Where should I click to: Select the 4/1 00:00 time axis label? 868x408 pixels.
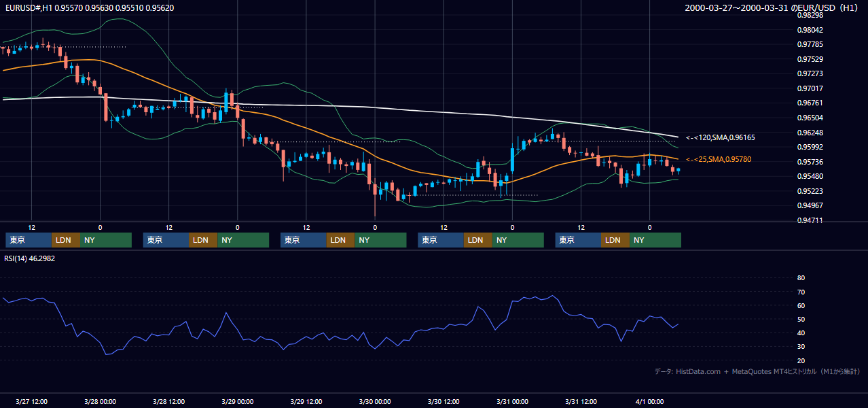(649, 401)
